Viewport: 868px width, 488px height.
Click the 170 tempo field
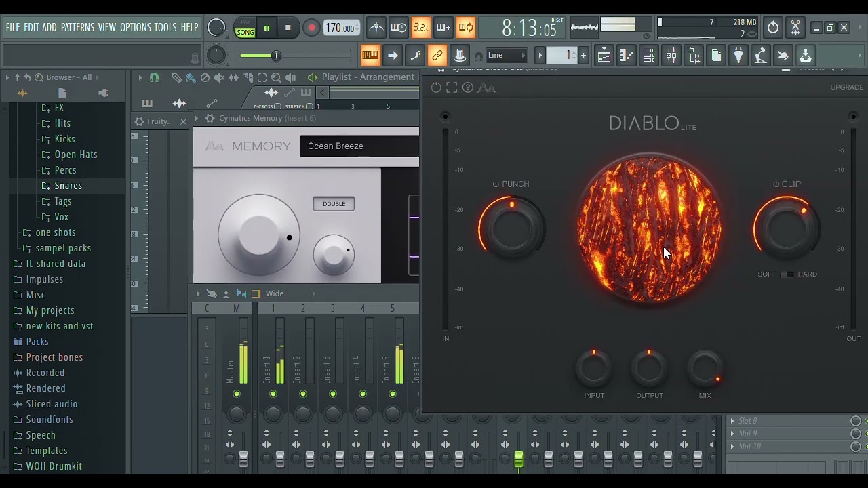pyautogui.click(x=341, y=28)
